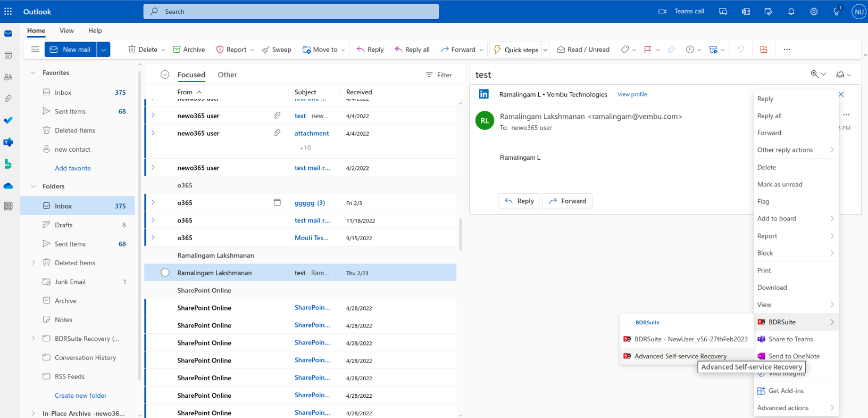Choose Get Add-ins in context menu
The width and height of the screenshot is (868, 418).
coord(796,391)
